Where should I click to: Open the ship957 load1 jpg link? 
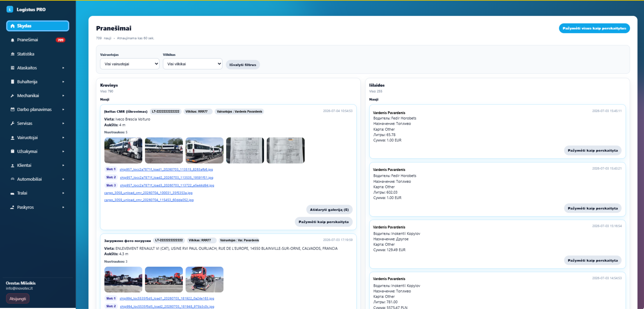point(166,170)
